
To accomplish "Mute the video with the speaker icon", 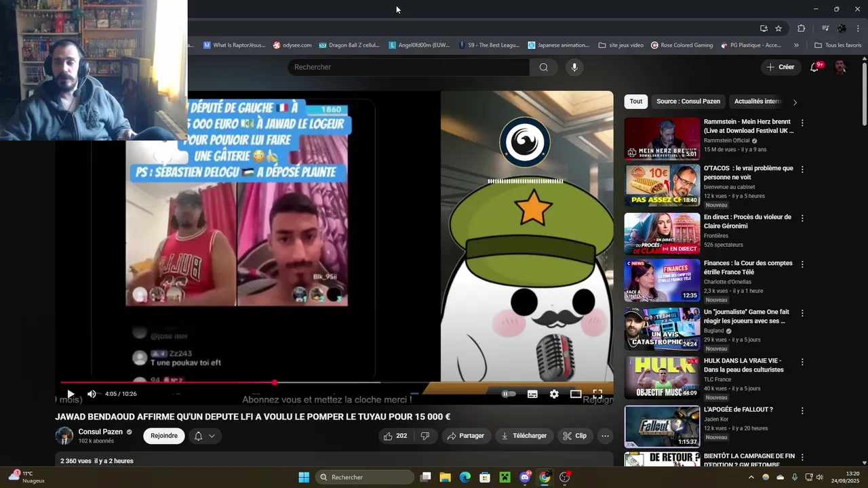I will tap(92, 394).
